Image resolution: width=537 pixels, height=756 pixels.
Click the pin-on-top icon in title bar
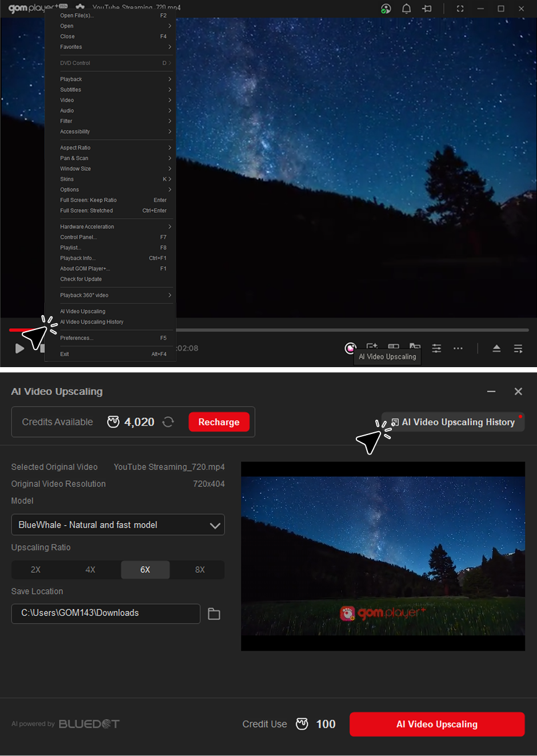click(427, 9)
